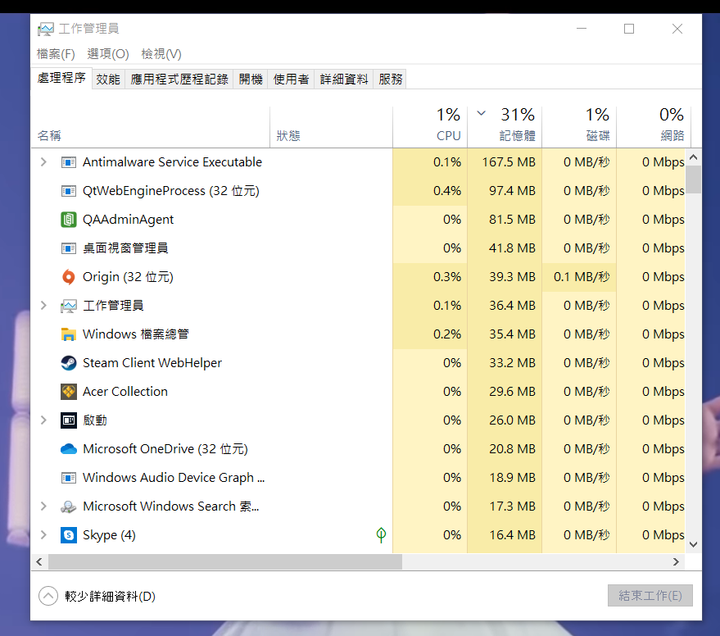Click the Microsoft OneDrive cloud icon

68,449
